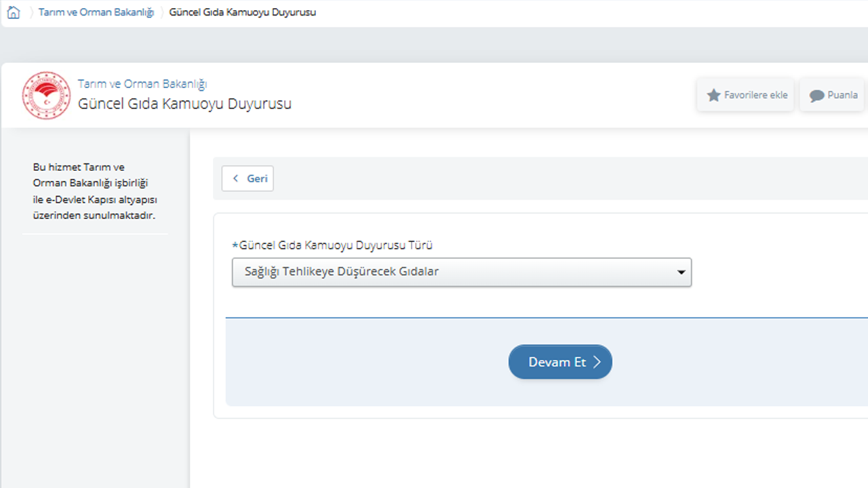
Task: Click the sidebar e-Devlet Kapısı service information text
Action: 95,191
